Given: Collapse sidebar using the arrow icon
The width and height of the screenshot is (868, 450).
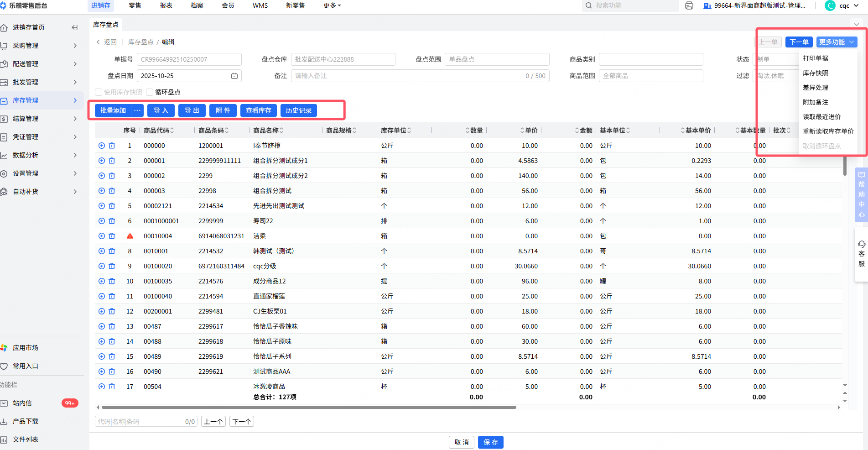Looking at the screenshot, I should [75, 27].
